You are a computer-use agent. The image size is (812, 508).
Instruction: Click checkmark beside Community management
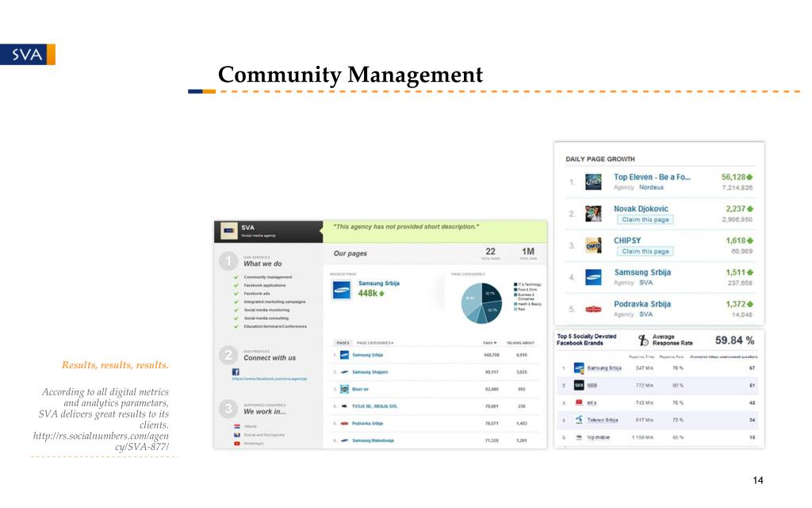coord(236,277)
